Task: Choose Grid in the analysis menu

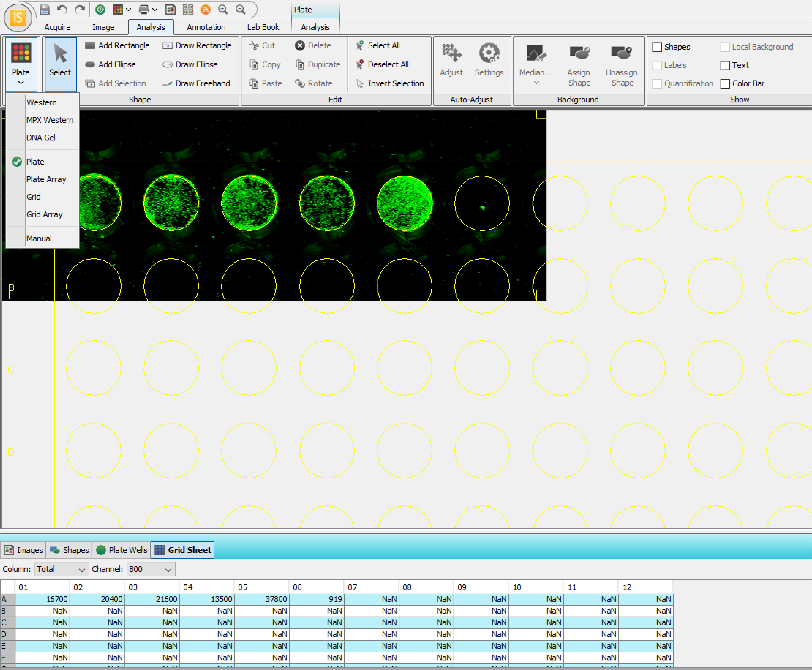Action: tap(34, 197)
